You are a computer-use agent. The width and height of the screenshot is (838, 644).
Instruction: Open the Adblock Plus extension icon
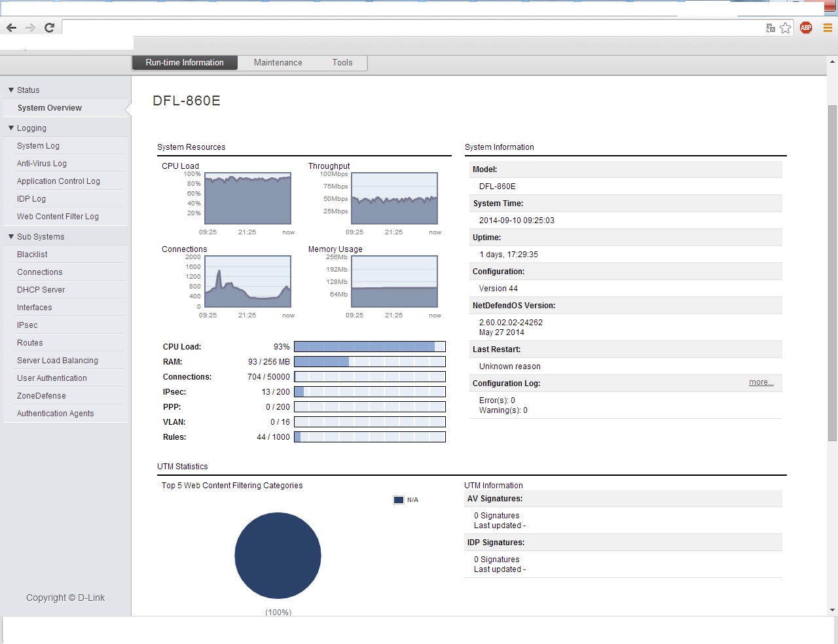[x=806, y=27]
